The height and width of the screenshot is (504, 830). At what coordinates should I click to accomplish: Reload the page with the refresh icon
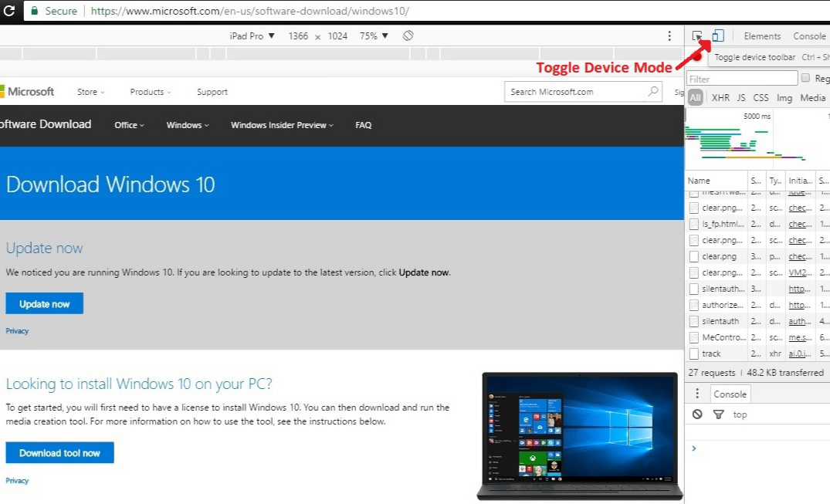tap(9, 11)
